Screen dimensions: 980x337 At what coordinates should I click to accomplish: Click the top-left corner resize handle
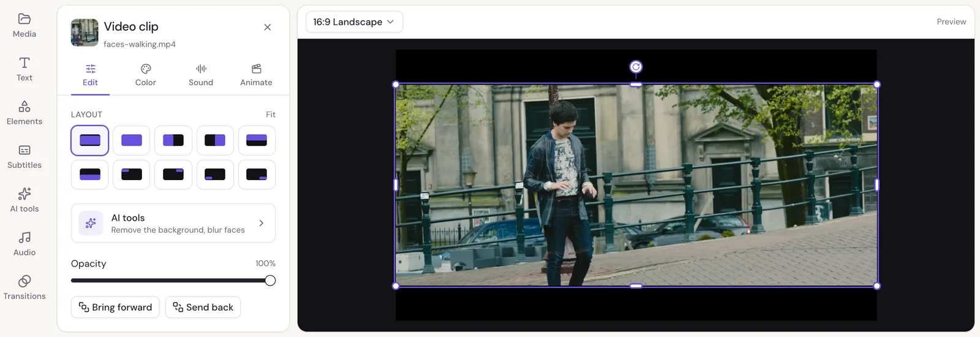396,85
